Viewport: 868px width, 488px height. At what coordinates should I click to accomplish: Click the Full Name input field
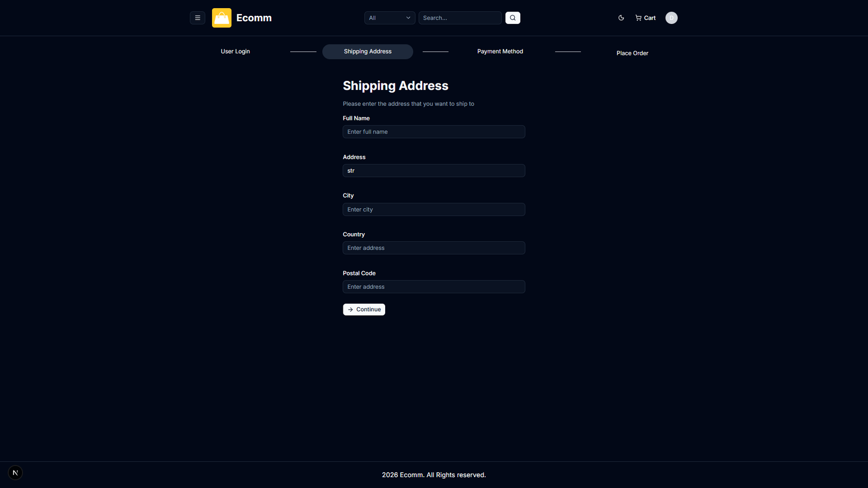(x=434, y=132)
